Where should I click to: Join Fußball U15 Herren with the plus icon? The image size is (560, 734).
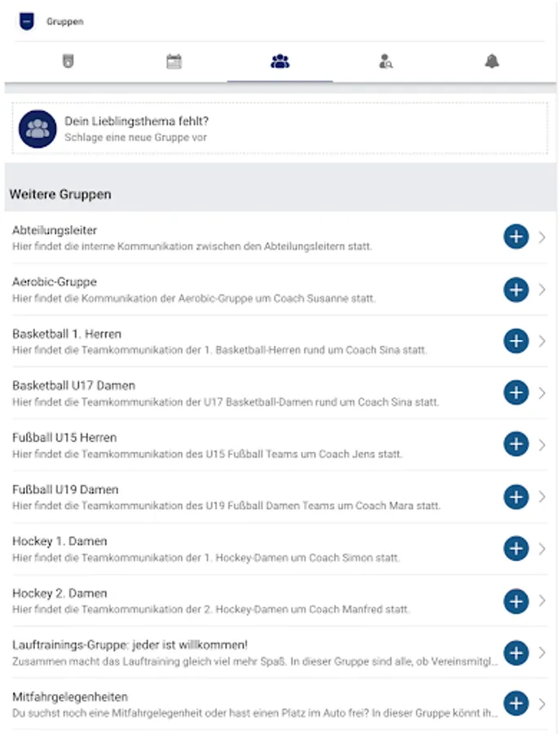[x=516, y=444]
